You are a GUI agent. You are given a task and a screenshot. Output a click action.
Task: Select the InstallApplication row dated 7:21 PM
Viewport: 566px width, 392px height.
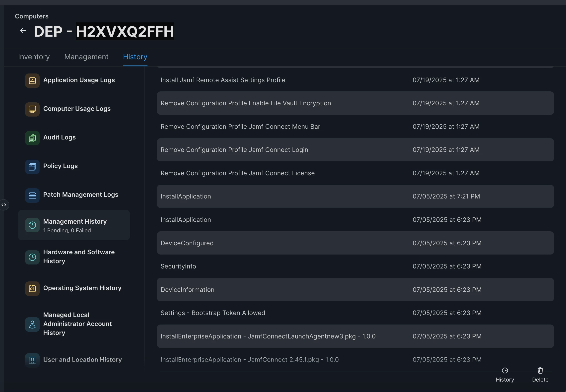pos(355,196)
